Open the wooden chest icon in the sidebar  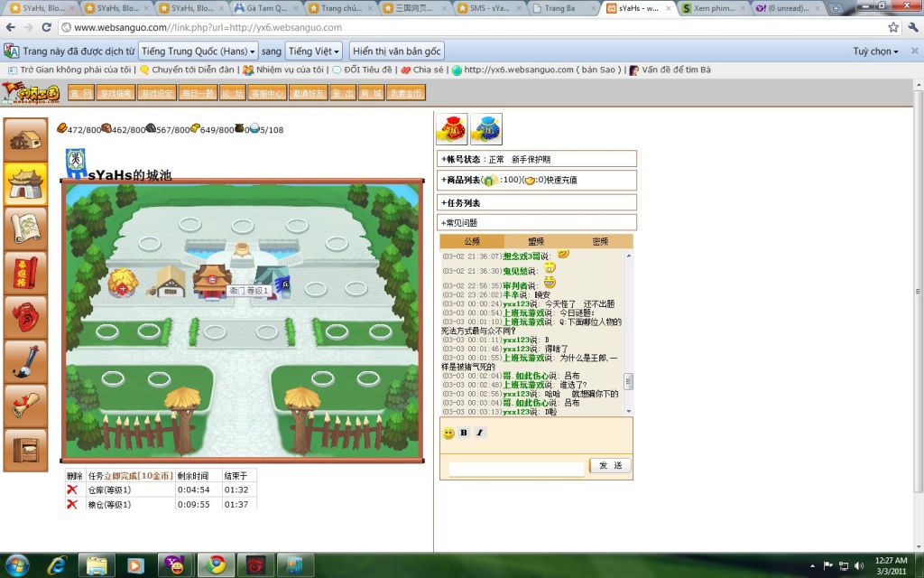coord(25,450)
